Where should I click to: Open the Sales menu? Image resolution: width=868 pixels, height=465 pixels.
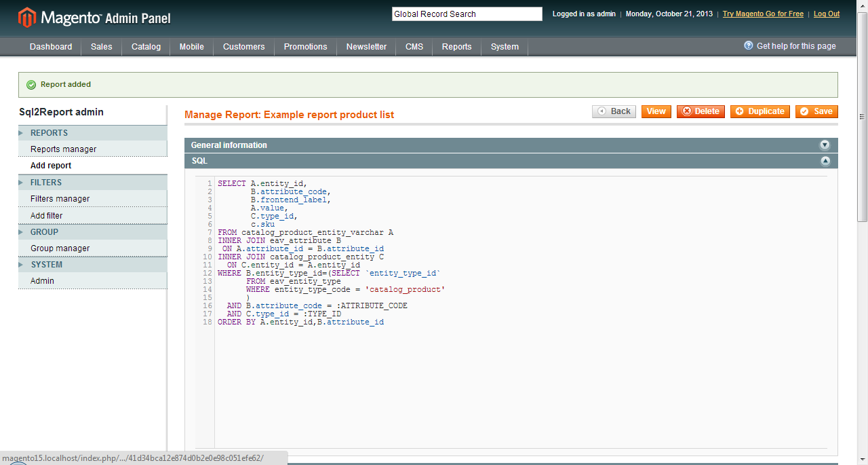click(x=102, y=47)
